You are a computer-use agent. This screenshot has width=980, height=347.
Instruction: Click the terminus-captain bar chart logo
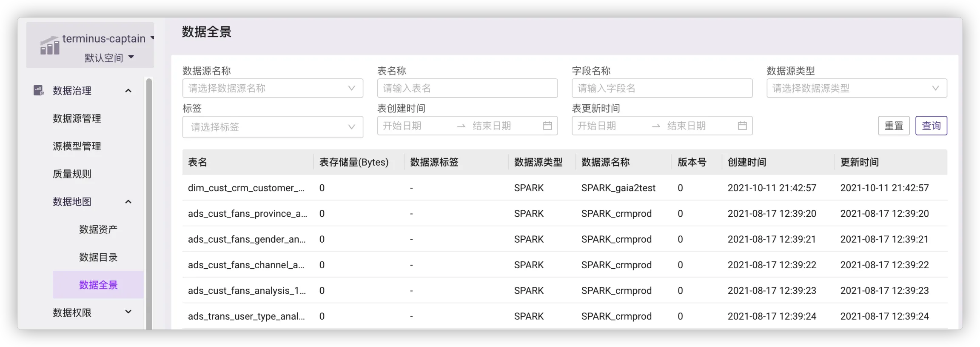tap(50, 46)
